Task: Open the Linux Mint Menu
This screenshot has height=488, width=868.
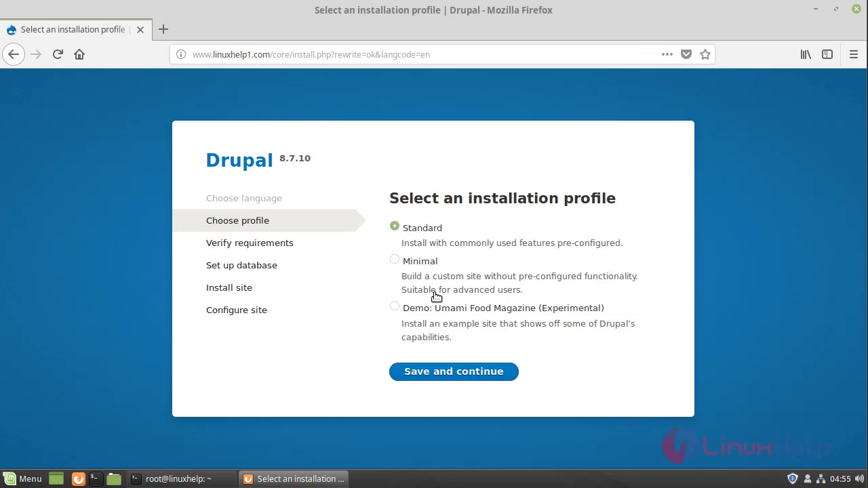Action: pyautogui.click(x=22, y=479)
